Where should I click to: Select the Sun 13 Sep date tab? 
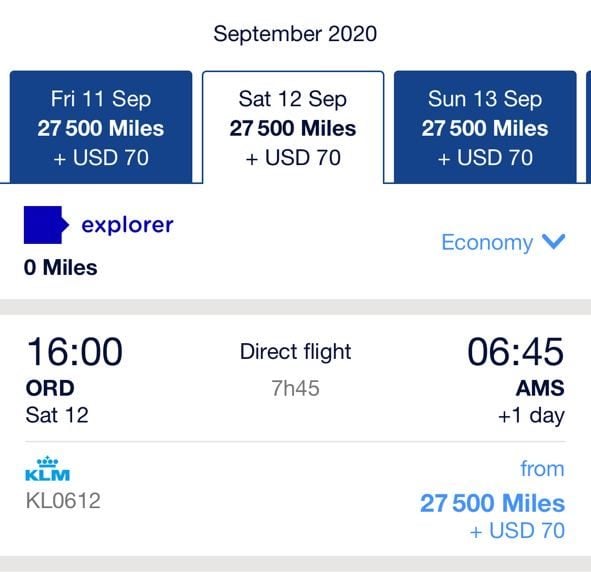tap(485, 127)
